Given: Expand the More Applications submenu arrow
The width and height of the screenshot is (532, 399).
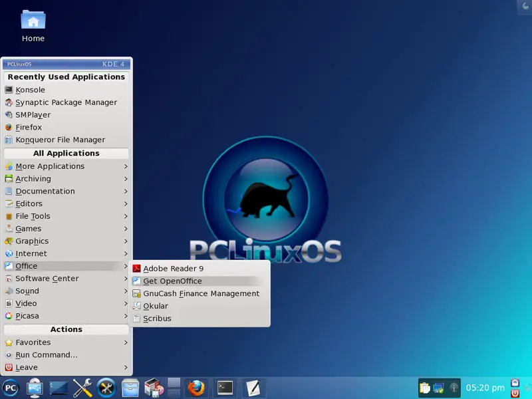Looking at the screenshot, I should point(126,166).
